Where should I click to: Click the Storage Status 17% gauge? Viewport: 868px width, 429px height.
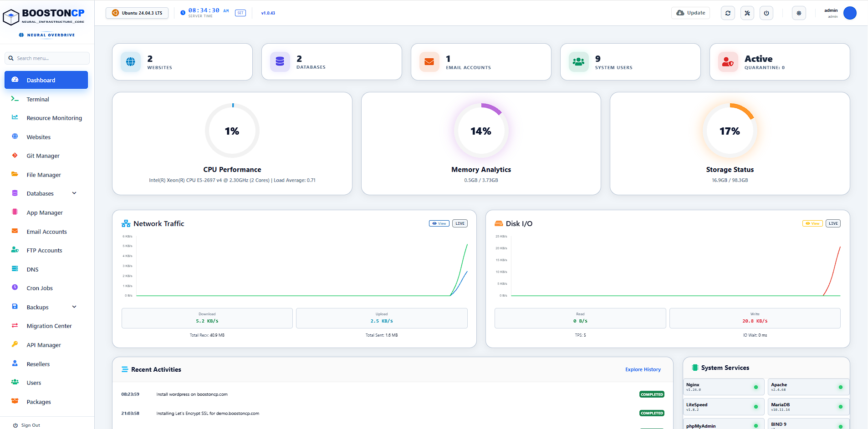(x=730, y=131)
